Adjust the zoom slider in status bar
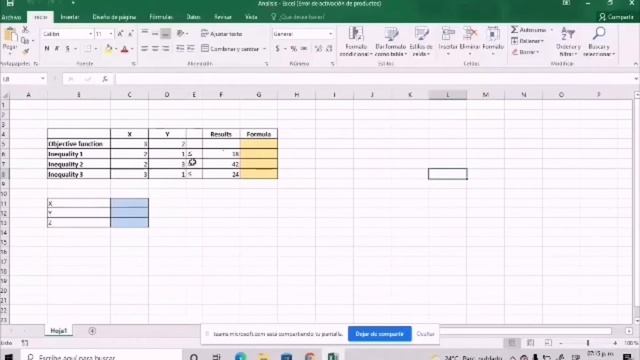640x360 pixels. [x=588, y=343]
